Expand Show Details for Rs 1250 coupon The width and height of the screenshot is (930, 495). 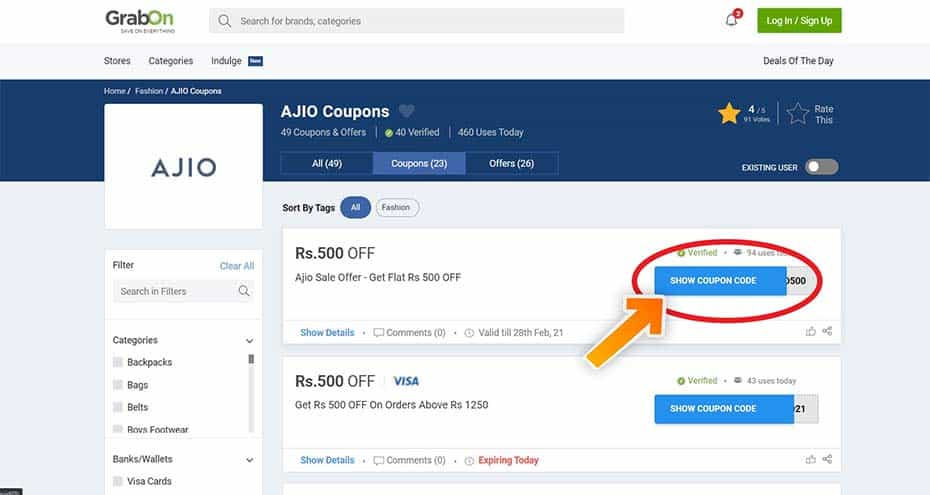pos(327,460)
